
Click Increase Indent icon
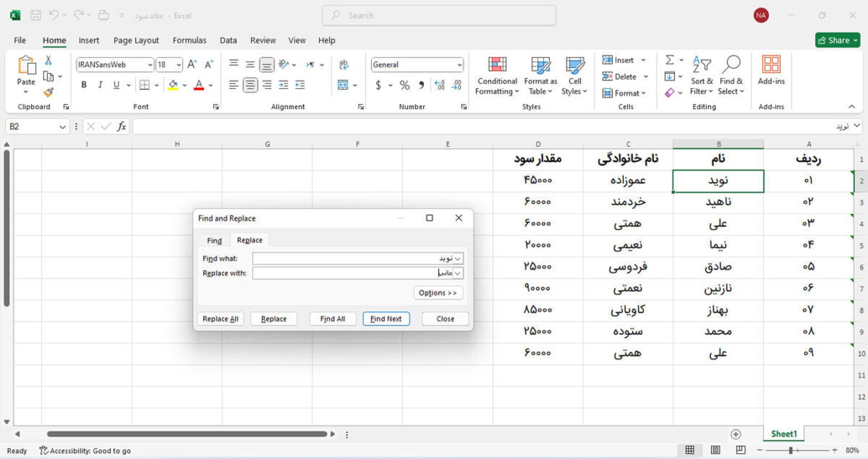pyautogui.click(x=300, y=85)
